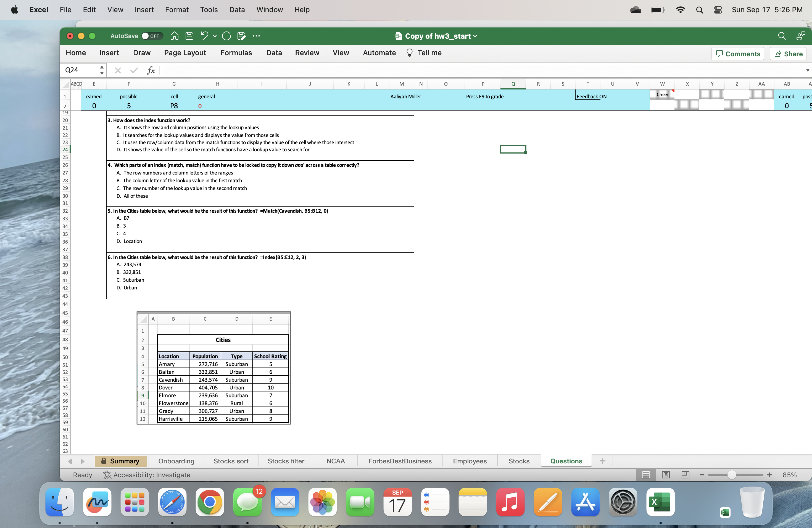Click the search magnifier in title bar
The image size is (812, 528).
[782, 36]
